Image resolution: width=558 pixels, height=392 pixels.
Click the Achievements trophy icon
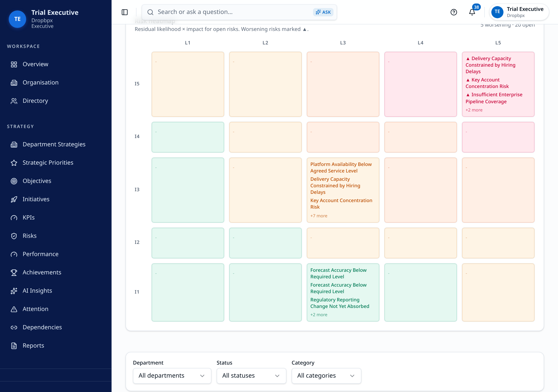pos(14,272)
